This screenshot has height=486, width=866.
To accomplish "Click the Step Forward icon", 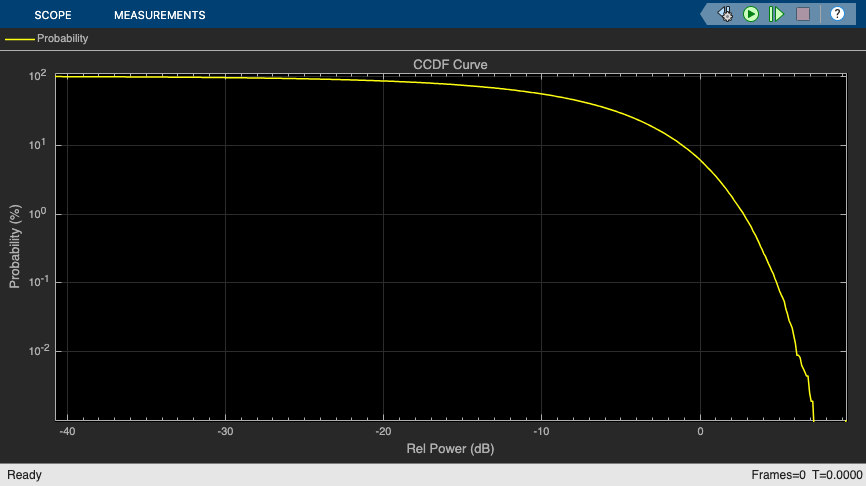I will pos(776,14).
